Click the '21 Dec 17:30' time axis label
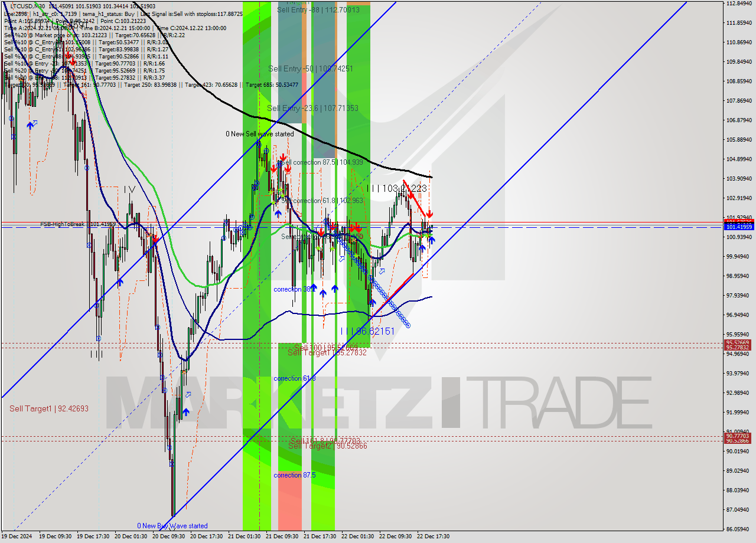This screenshot has height=543, width=756. tap(320, 537)
